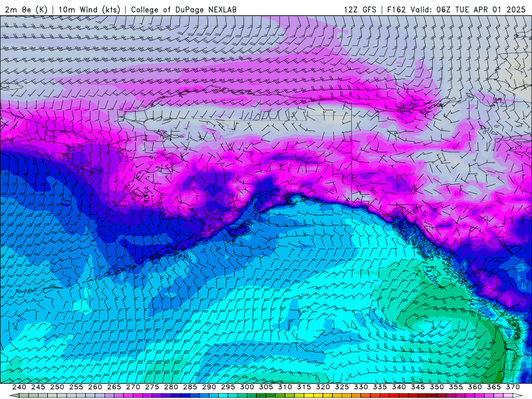532x399 pixels.
Task: Click the 325 legend value
Action: click(x=342, y=387)
